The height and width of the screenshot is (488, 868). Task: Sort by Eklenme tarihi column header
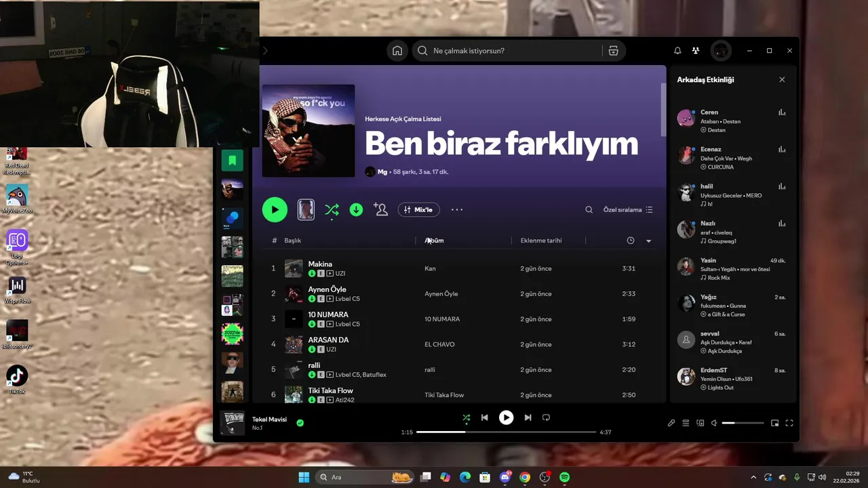[541, 241]
